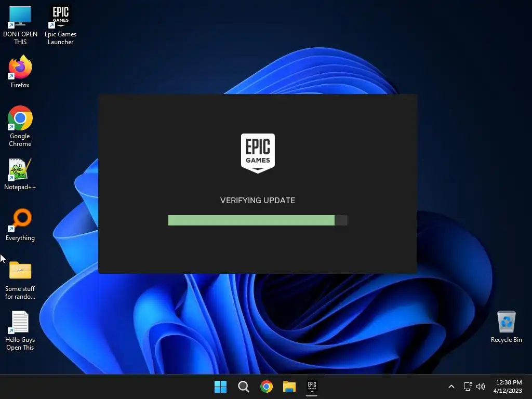The width and height of the screenshot is (532, 399).
Task: Open taskbar Search
Action: [x=243, y=387]
